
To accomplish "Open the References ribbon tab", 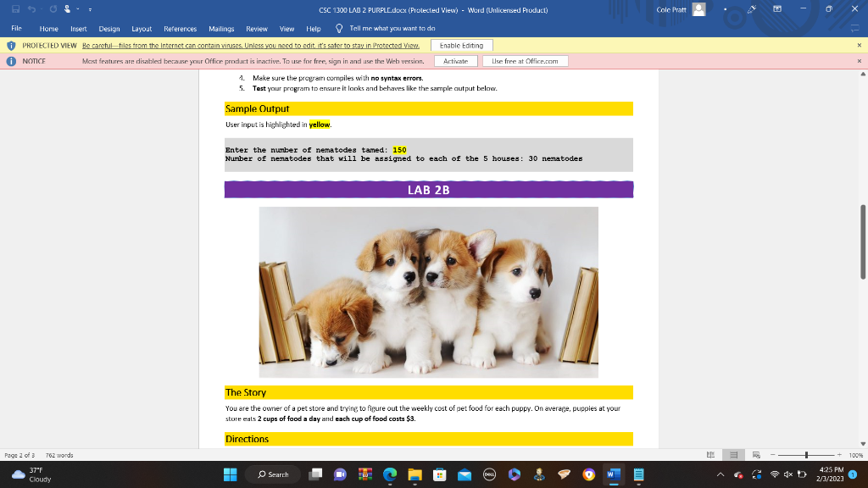I will pos(181,28).
